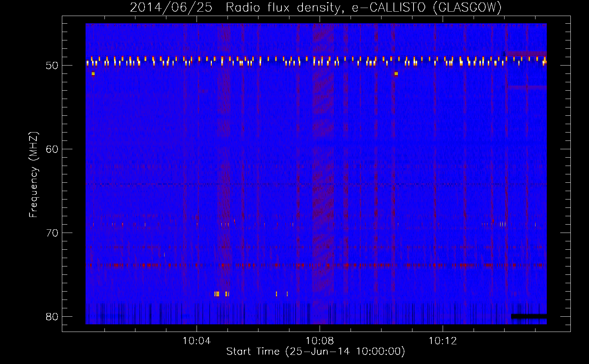
Task: Click the 70 frequency tick label
Action: click(52, 233)
